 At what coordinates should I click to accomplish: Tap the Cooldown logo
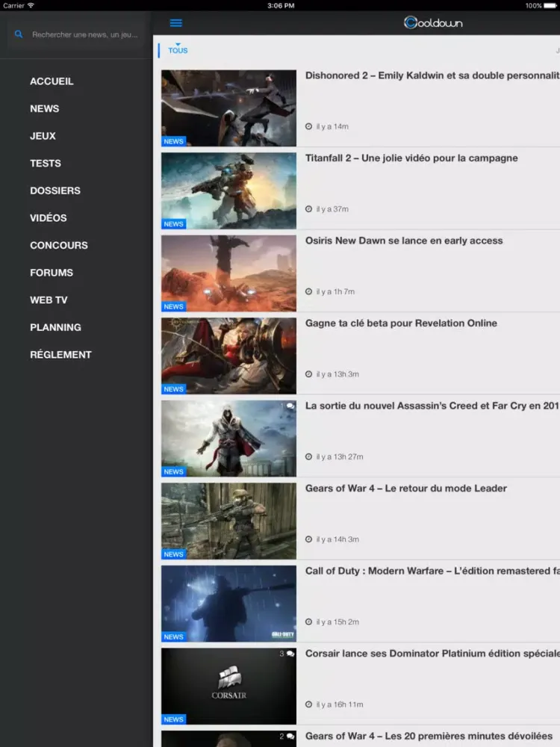[433, 22]
